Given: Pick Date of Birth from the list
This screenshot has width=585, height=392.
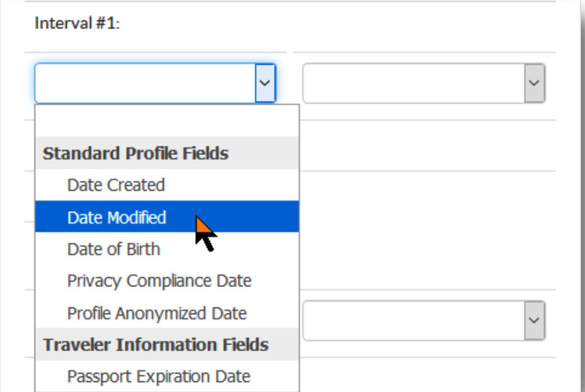Looking at the screenshot, I should (167, 249).
